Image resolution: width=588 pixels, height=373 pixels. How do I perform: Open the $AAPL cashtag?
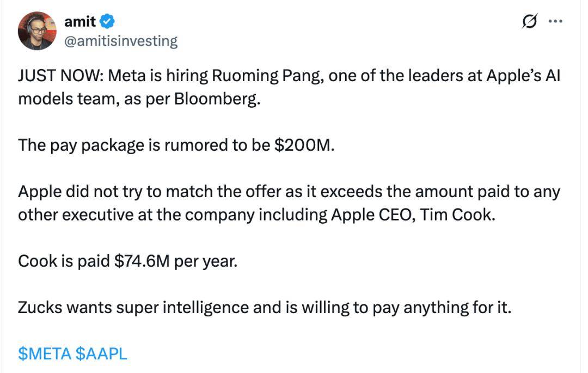coord(101,353)
